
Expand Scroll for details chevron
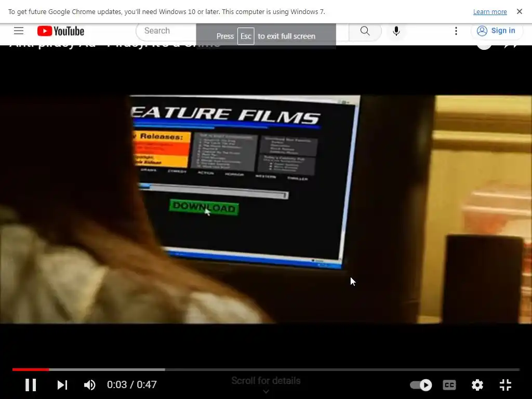click(266, 391)
